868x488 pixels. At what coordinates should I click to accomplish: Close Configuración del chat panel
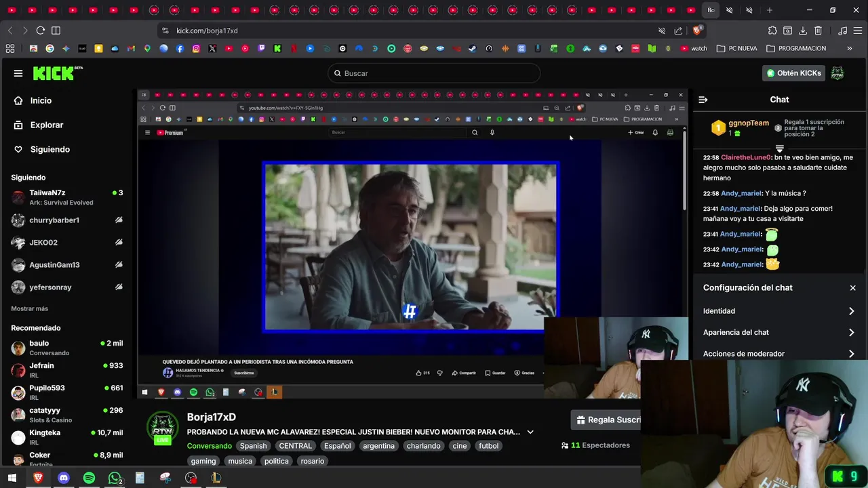tap(852, 288)
